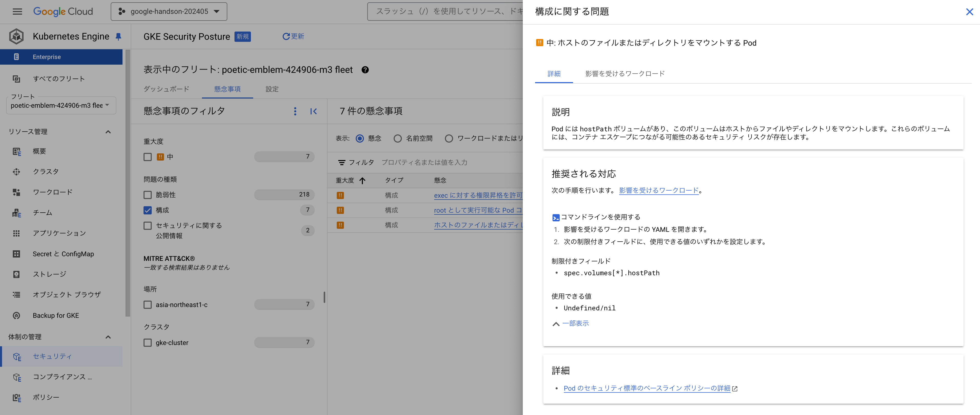Click the フィルタ funnel icon

pos(342,163)
